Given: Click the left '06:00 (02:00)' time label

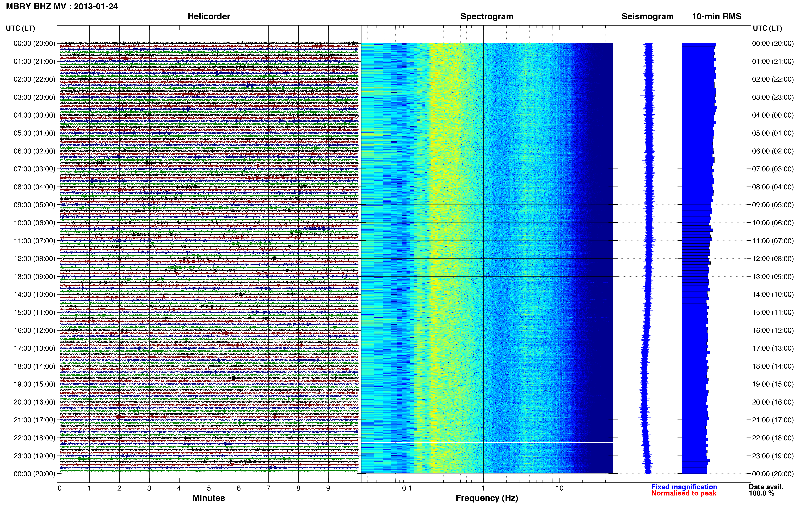Looking at the screenshot, I should (x=34, y=151).
